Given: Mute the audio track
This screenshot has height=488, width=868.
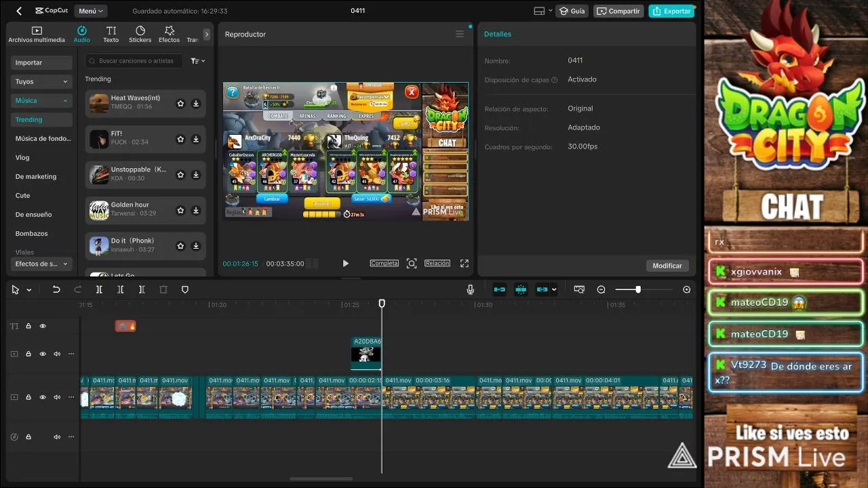Looking at the screenshot, I should click(x=57, y=437).
